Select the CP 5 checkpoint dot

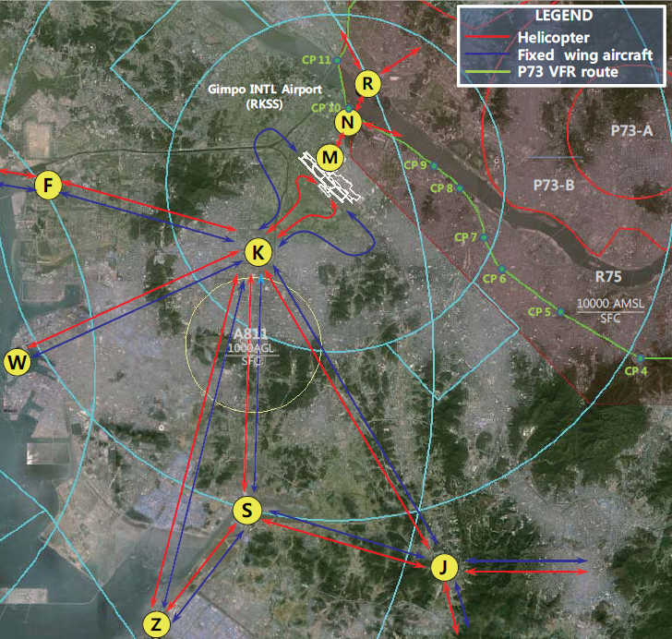[559, 312]
